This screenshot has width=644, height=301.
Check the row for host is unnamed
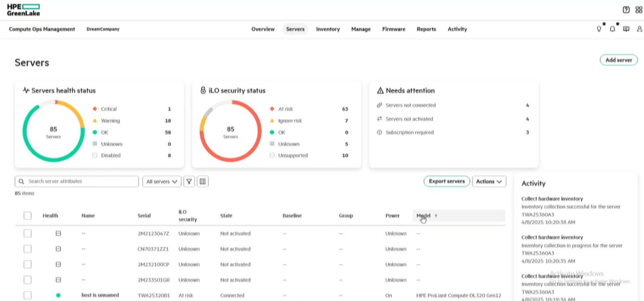click(28, 295)
